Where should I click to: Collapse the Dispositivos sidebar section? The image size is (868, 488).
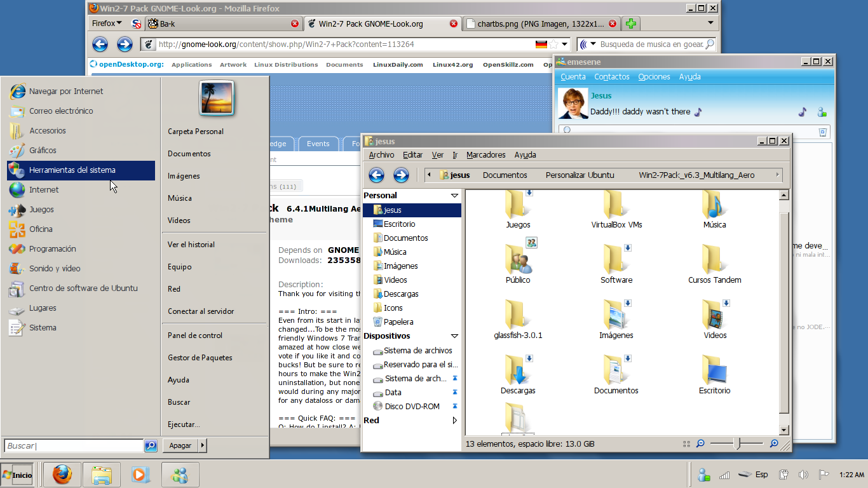tap(454, 336)
